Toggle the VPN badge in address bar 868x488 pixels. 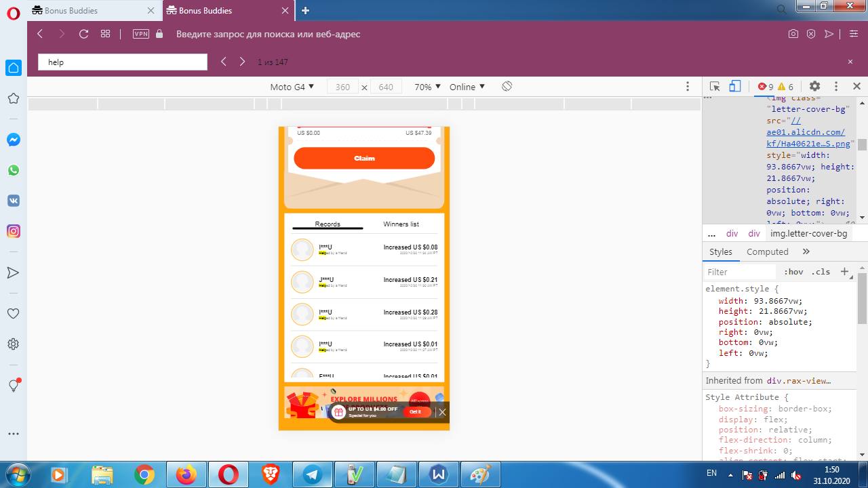(141, 34)
